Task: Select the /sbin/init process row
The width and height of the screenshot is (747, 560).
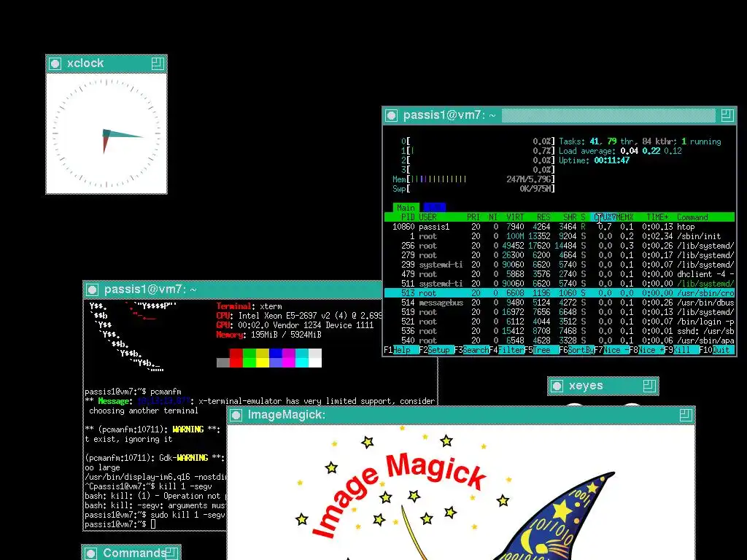Action: coord(560,236)
